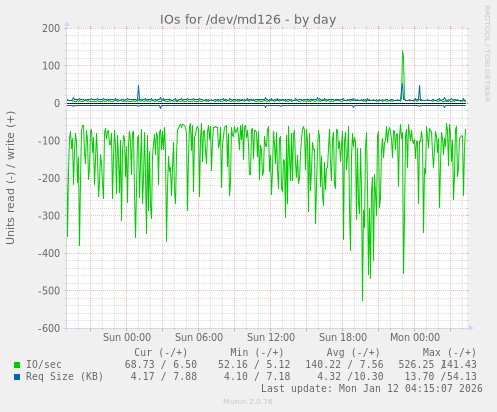Click the 'Cur (-/+)' column header

click(161, 353)
